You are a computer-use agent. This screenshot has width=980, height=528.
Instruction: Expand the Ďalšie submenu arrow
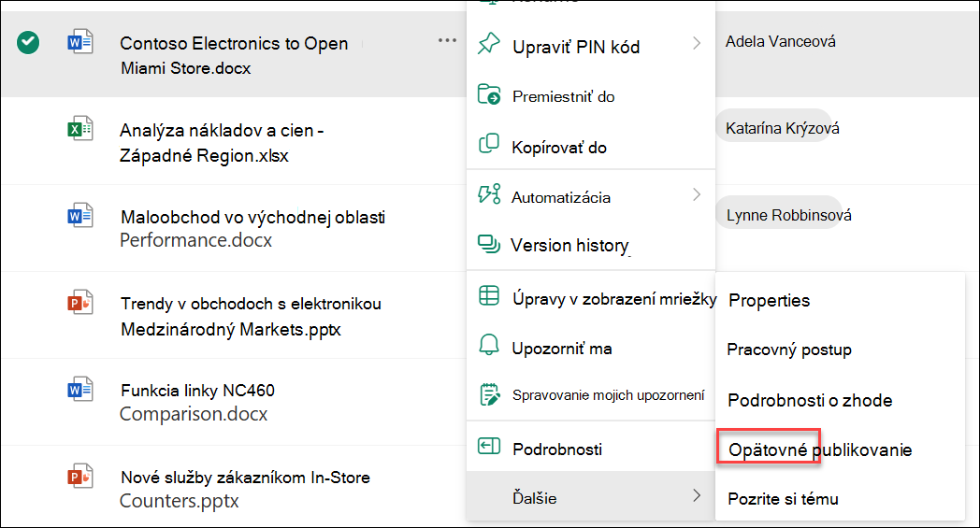(697, 495)
